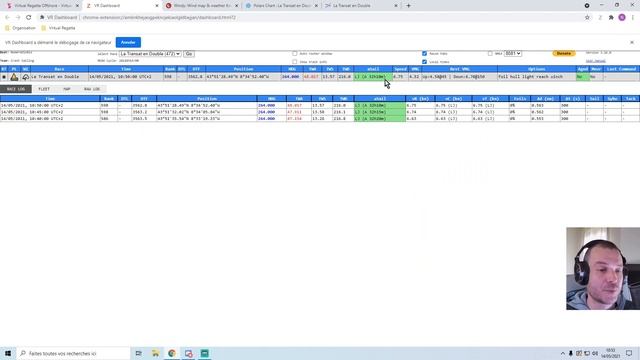Open Task View from the taskbar

[139, 353]
